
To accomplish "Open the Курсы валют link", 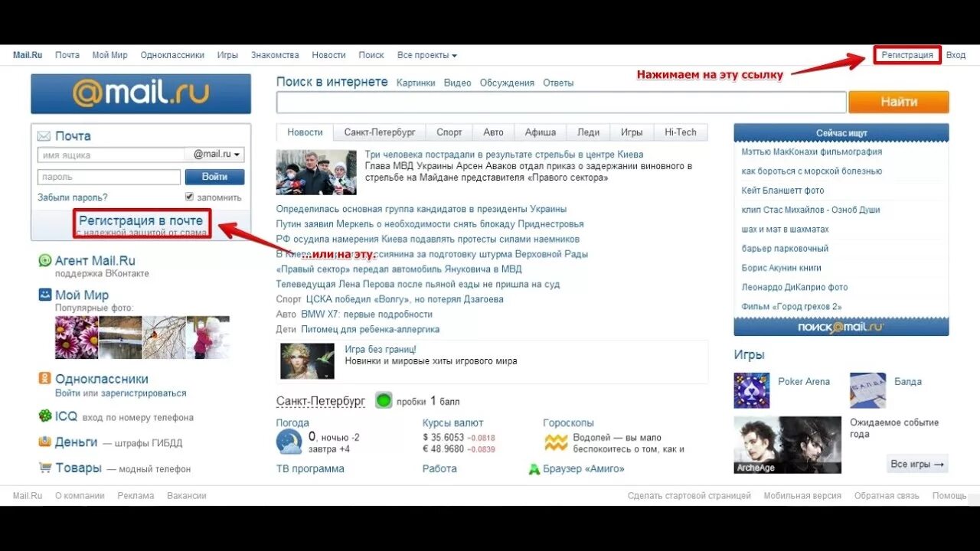I will [x=452, y=422].
